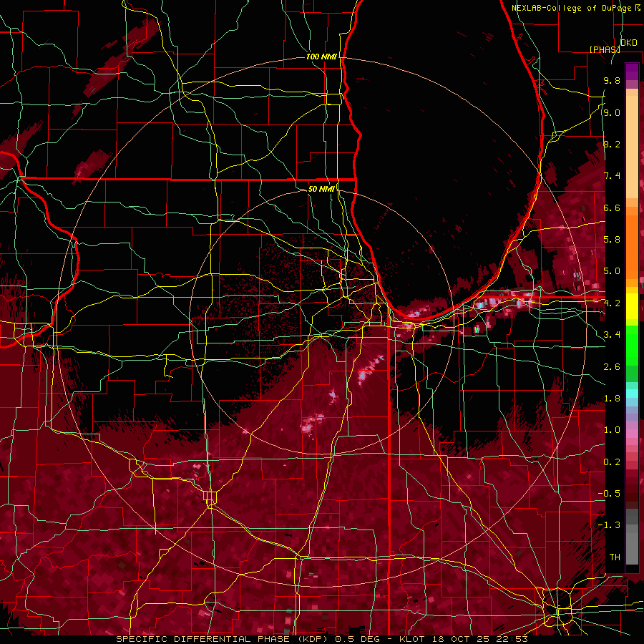Click the 9.0 value on the scale
This screenshot has height=644, width=644.
point(612,112)
